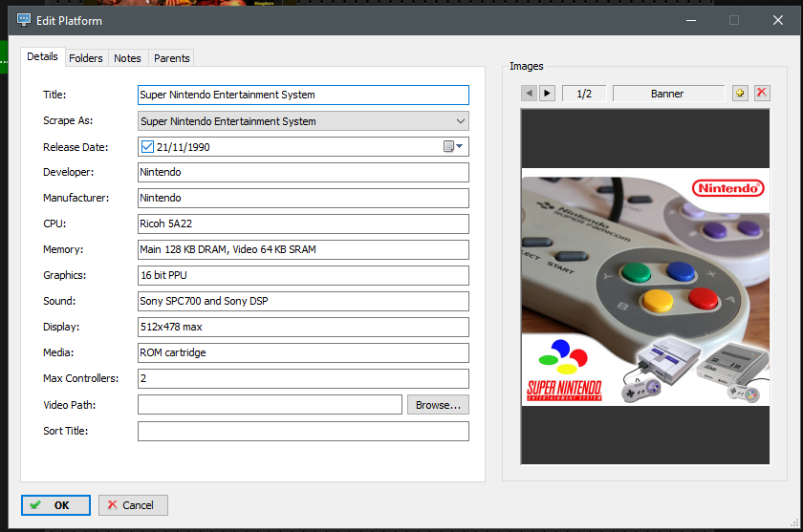Click the Cancel button
The image size is (803, 532).
(133, 505)
